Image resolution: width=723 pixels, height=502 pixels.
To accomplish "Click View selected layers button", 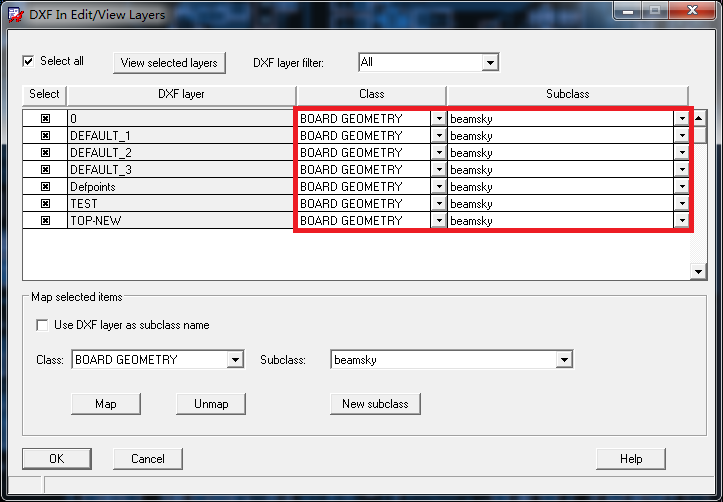I will (x=169, y=63).
